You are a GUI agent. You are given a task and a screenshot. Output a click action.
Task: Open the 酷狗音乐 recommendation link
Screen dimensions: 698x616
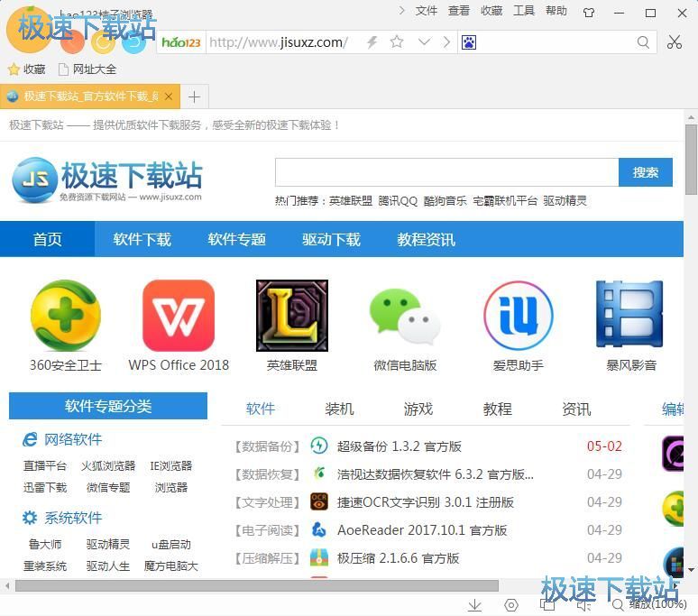[445, 201]
